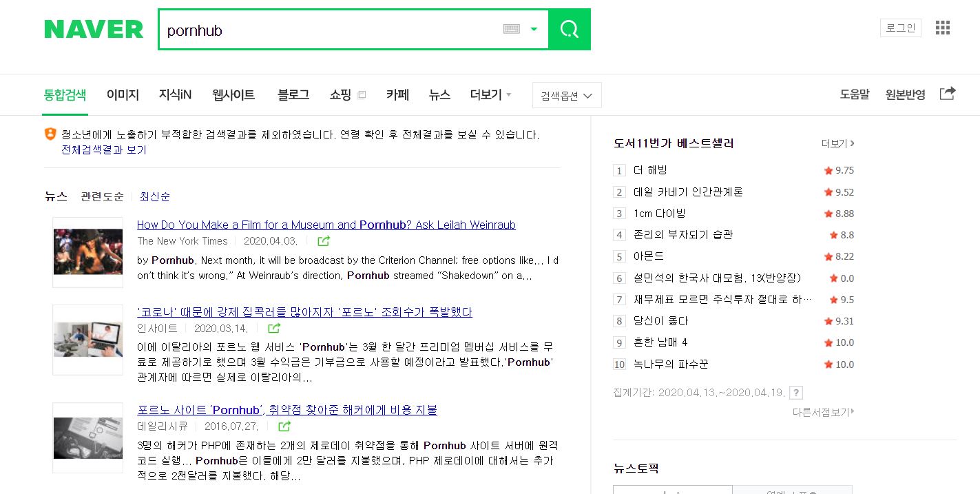
Task: Open the '코로나' 때문에 강제 집콕러들 article
Action: (304, 312)
